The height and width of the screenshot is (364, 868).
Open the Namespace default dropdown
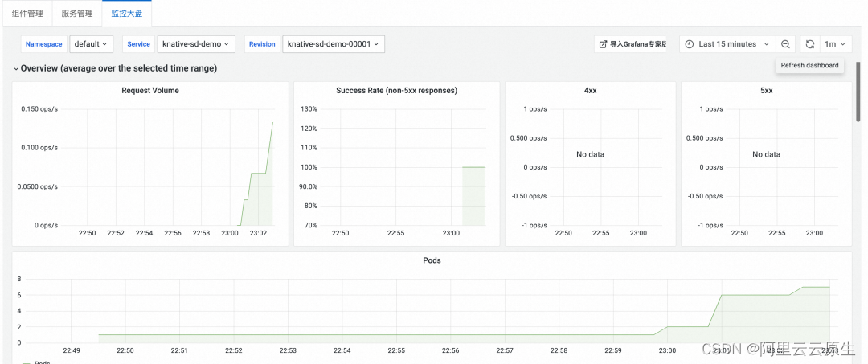[91, 44]
